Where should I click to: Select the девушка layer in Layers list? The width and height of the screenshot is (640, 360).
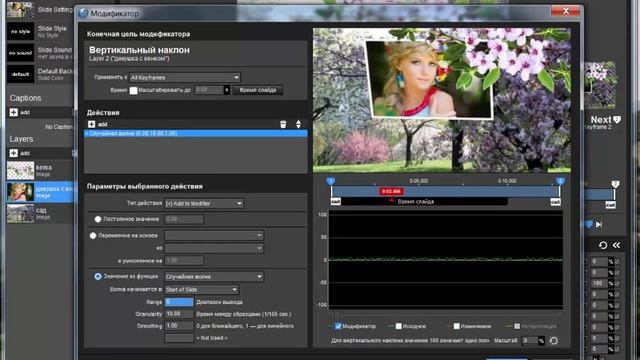pyautogui.click(x=40, y=192)
